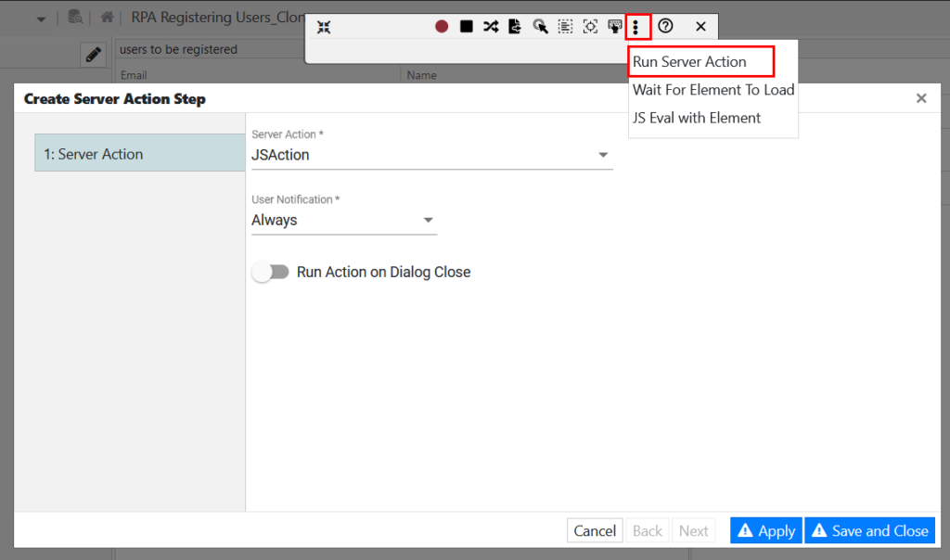Click the target capture crosshair icon
This screenshot has width=950, height=560.
[590, 27]
